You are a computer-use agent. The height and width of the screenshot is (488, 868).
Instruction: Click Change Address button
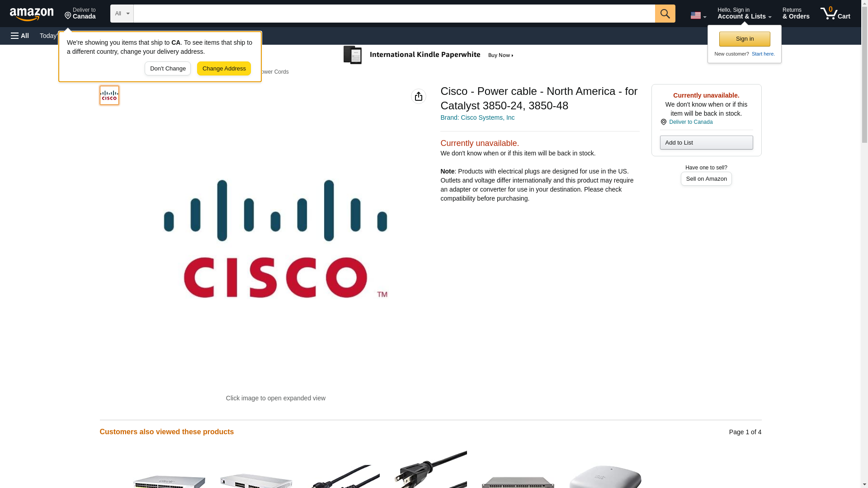224,69
